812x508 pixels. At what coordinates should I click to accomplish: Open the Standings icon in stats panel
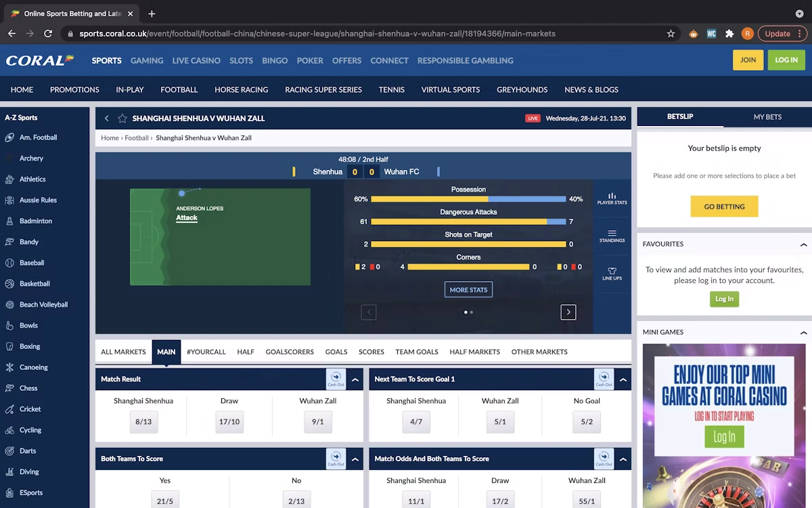coord(612,235)
